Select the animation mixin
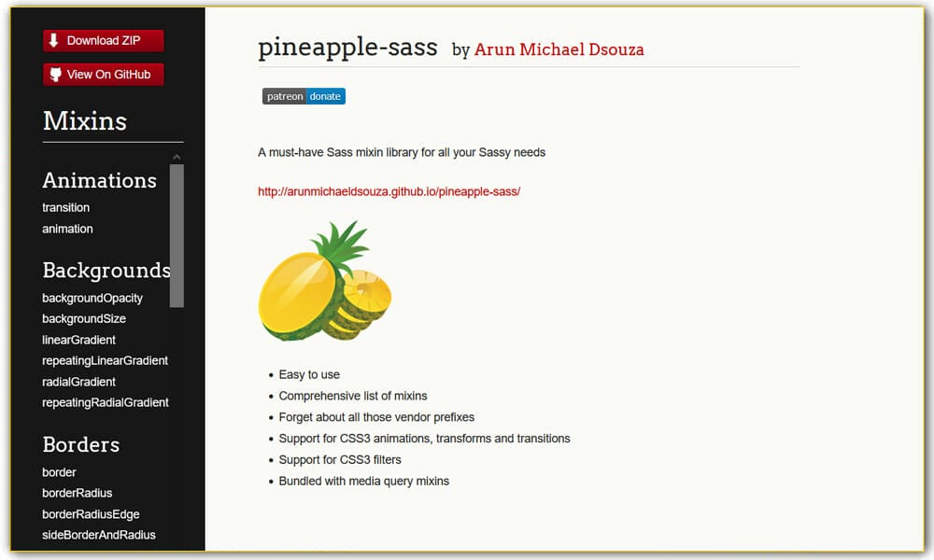The height and width of the screenshot is (560, 934). pos(66,229)
